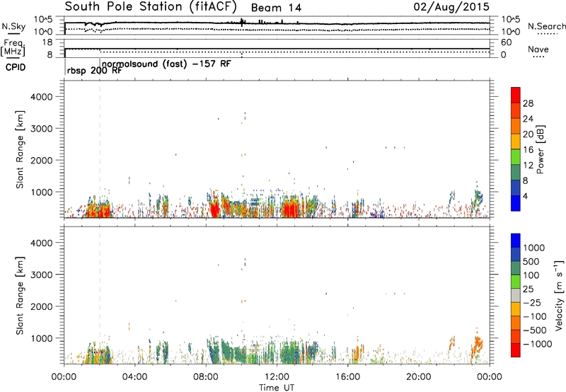Pick the yellow segment of Power colorbar

516,142
